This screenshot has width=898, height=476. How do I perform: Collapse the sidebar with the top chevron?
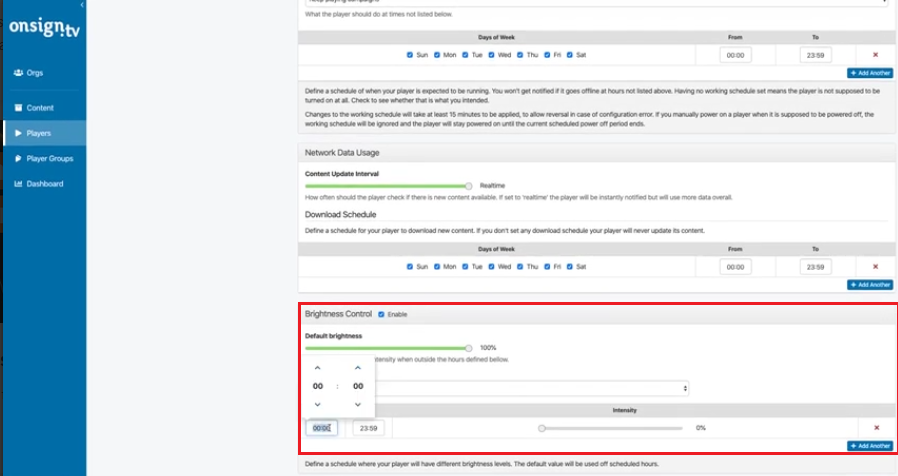(82, 5)
